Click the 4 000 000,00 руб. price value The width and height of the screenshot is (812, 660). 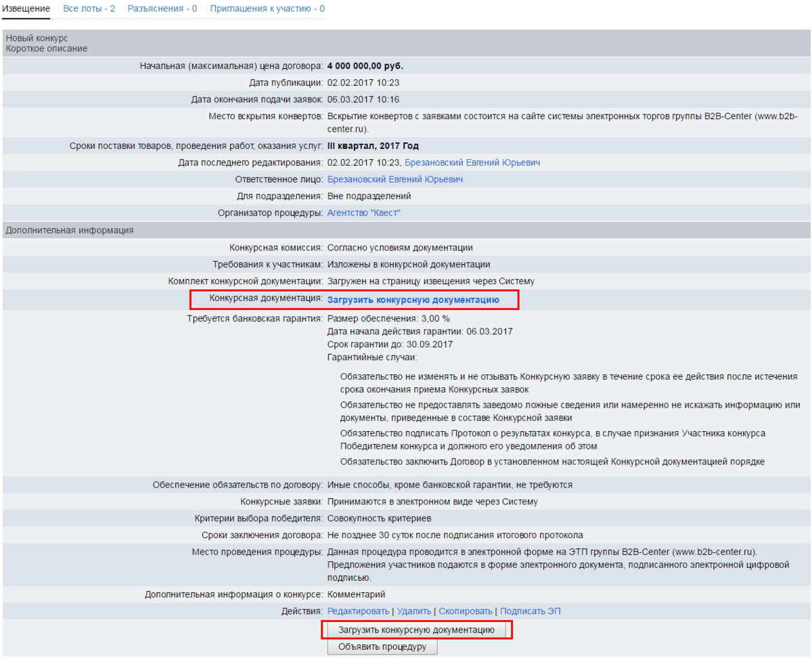[365, 66]
